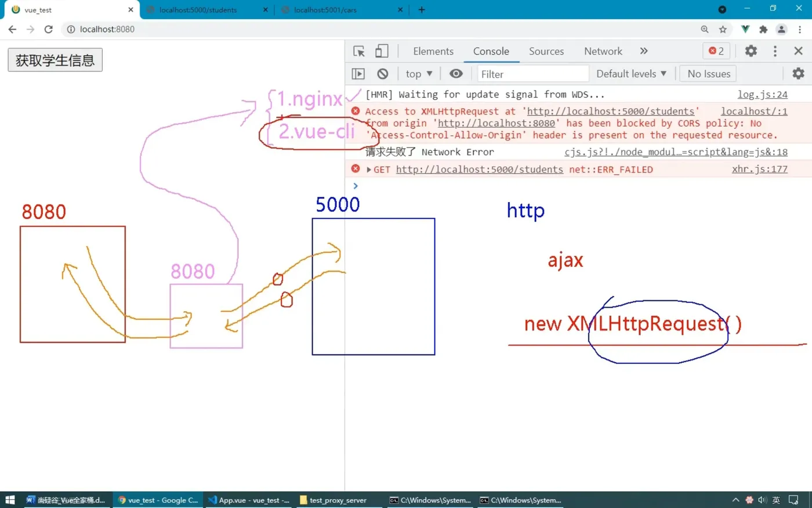The width and height of the screenshot is (812, 508).
Task: View site information icon in address bar
Action: (71, 29)
